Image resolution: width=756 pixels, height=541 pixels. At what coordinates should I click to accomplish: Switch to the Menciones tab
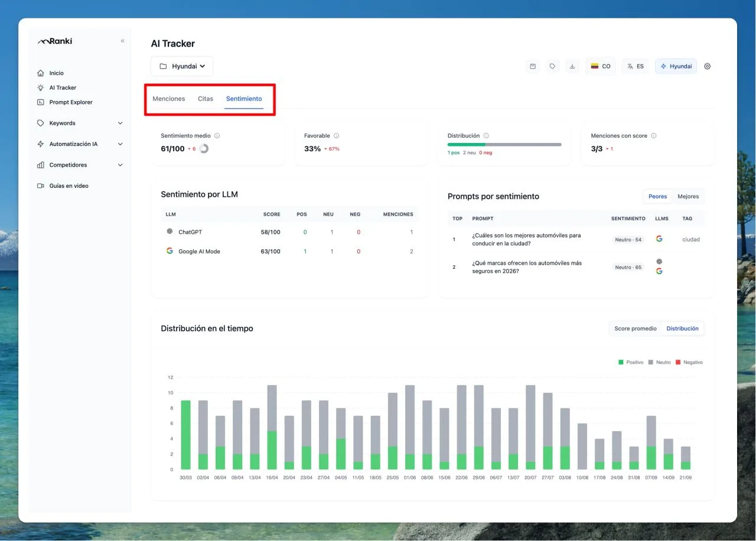[169, 99]
